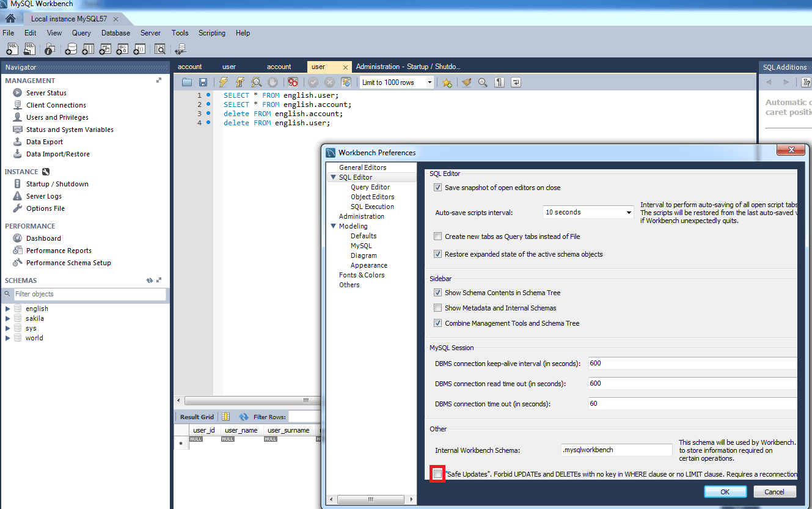The height and width of the screenshot is (509, 812).
Task: Switch to the account tab
Action: point(189,67)
